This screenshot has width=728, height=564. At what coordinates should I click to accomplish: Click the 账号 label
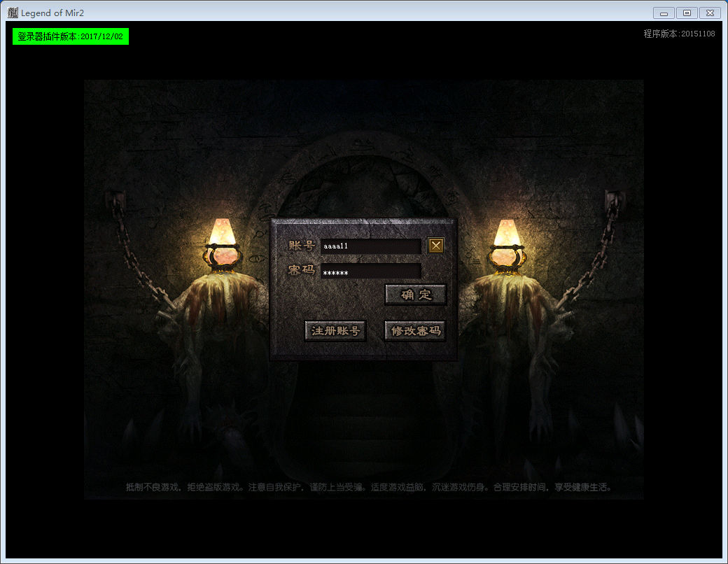coord(302,245)
